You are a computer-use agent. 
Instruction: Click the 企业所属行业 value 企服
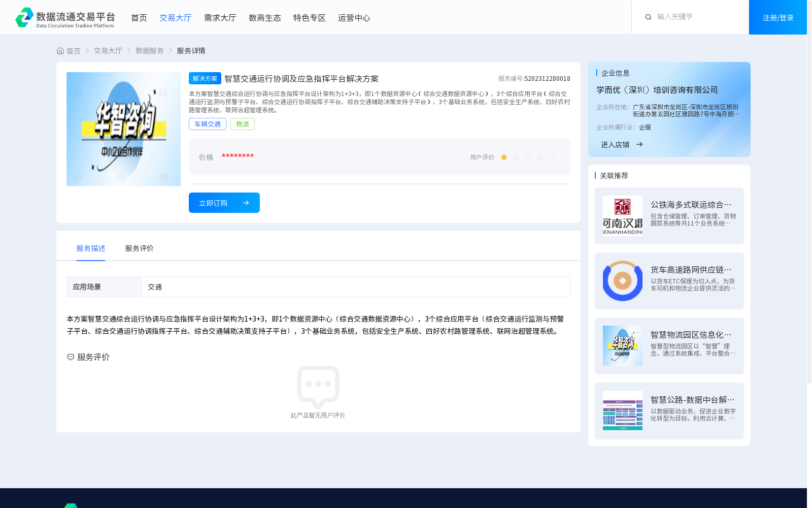645,128
